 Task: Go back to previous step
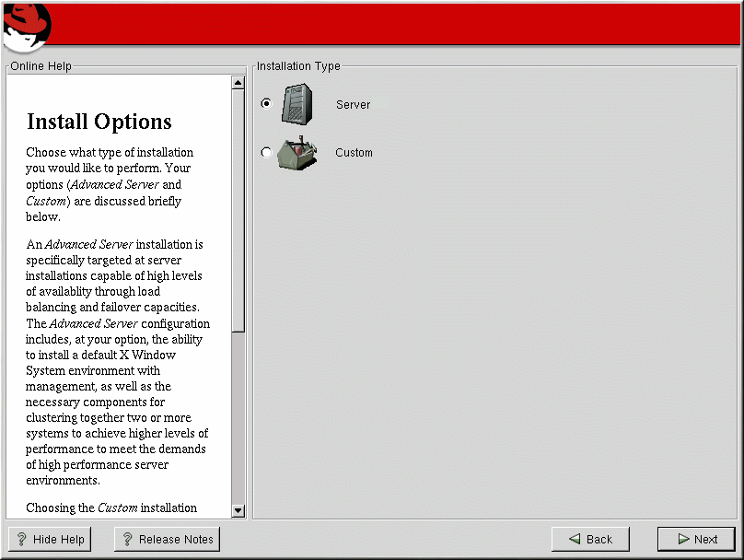[590, 539]
